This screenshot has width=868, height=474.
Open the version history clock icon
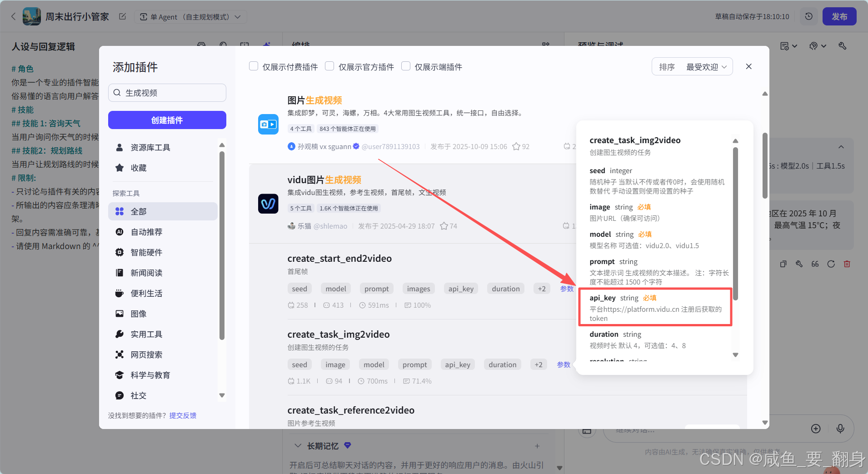[808, 16]
